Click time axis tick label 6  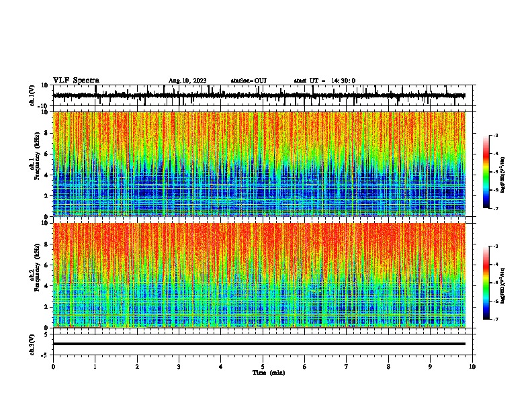[305, 367]
